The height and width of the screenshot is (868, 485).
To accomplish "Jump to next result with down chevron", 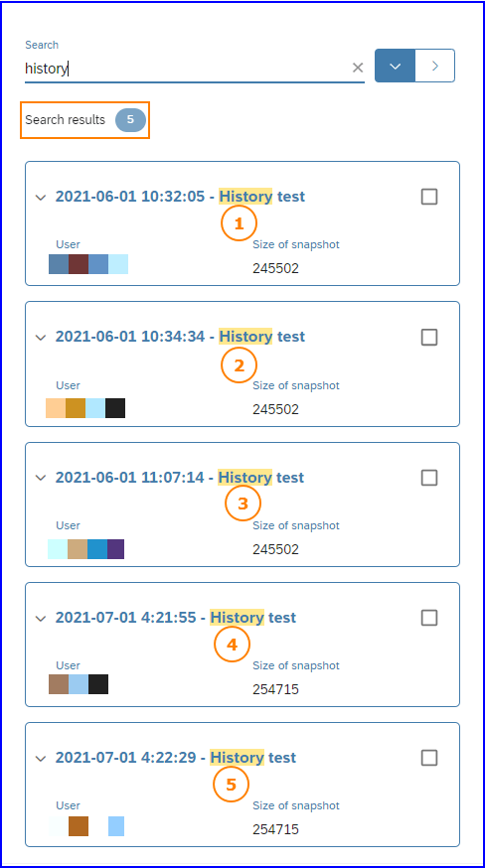I will (x=396, y=66).
